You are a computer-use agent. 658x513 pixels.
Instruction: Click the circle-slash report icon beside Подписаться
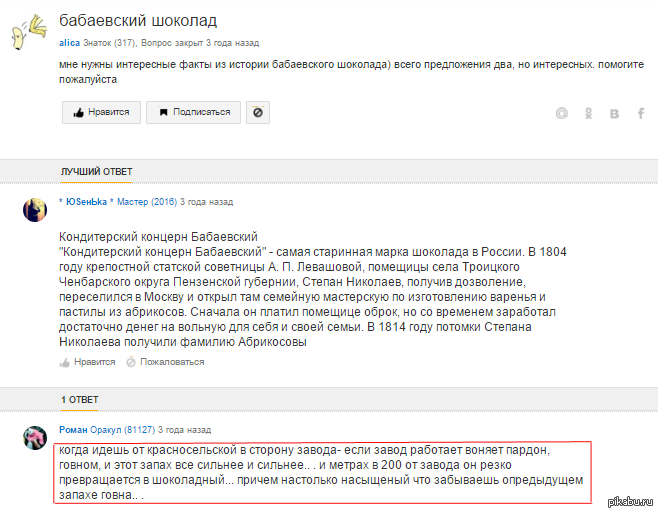click(257, 113)
